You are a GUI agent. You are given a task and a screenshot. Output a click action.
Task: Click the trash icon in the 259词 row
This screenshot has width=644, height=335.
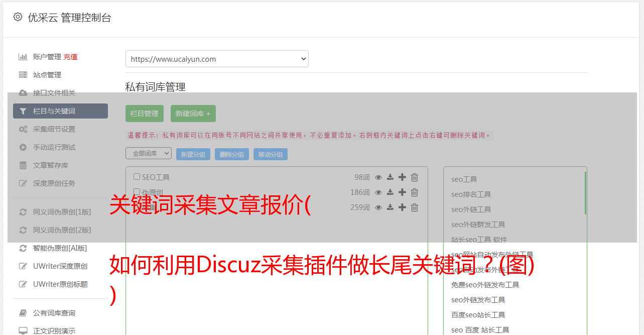(x=415, y=207)
